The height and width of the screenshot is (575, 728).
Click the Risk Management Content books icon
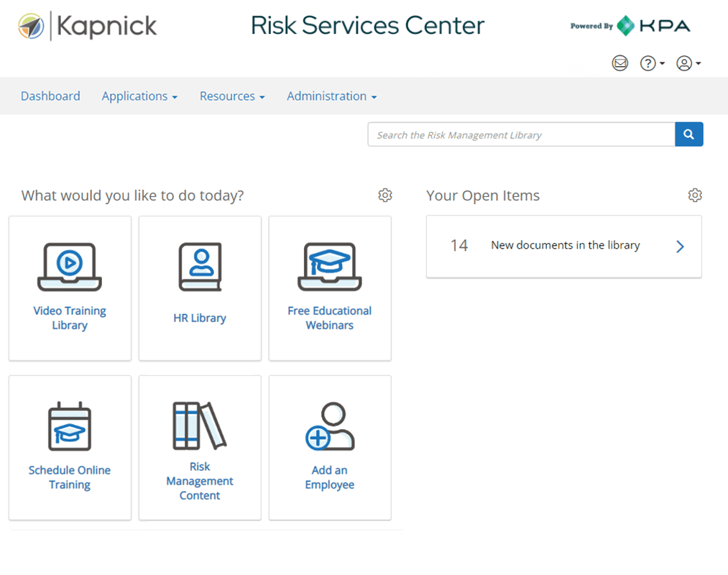[x=200, y=426]
